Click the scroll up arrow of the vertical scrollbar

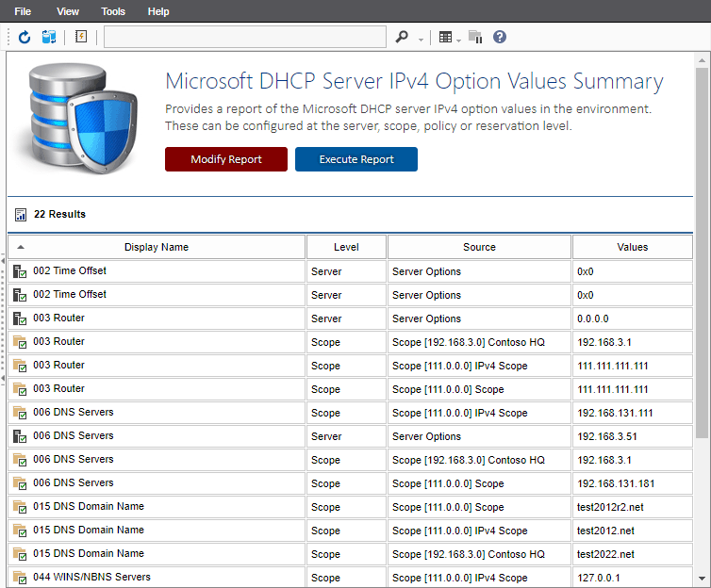702,59
